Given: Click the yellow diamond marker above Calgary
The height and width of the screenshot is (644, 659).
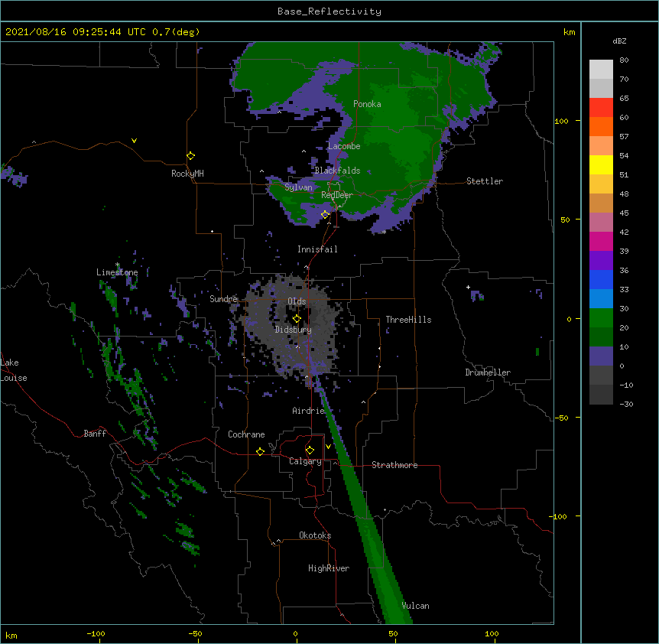Looking at the screenshot, I should [x=310, y=450].
